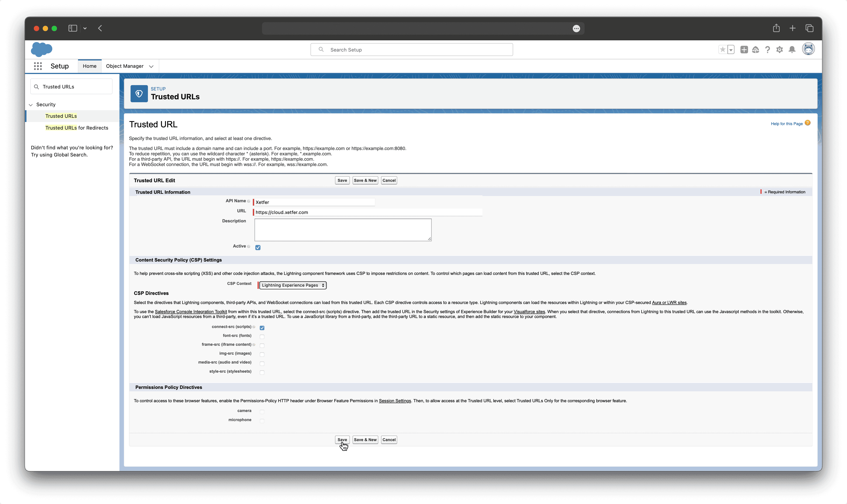Go back with the browser back arrow
The width and height of the screenshot is (847, 504).
[100, 28]
